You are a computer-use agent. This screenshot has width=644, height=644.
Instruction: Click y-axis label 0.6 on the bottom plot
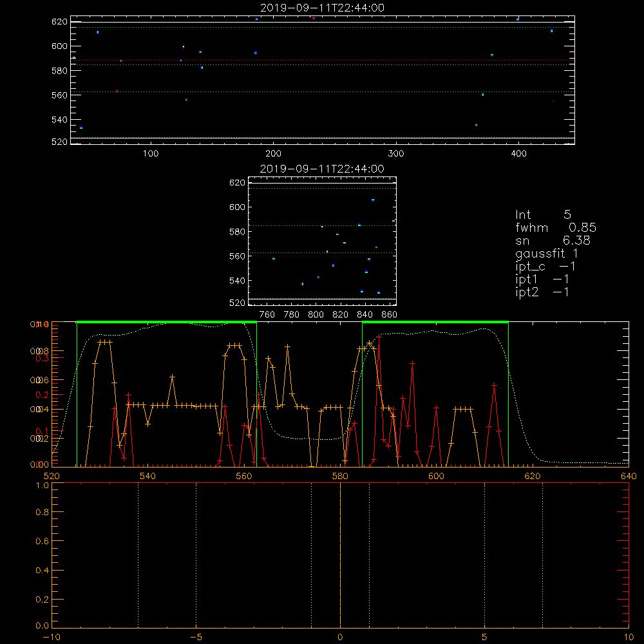[x=43, y=542]
